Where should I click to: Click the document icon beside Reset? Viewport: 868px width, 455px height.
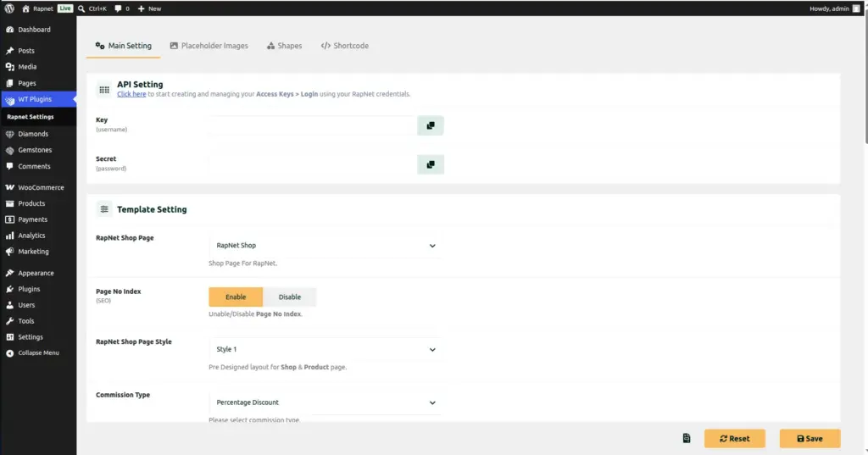pos(687,438)
